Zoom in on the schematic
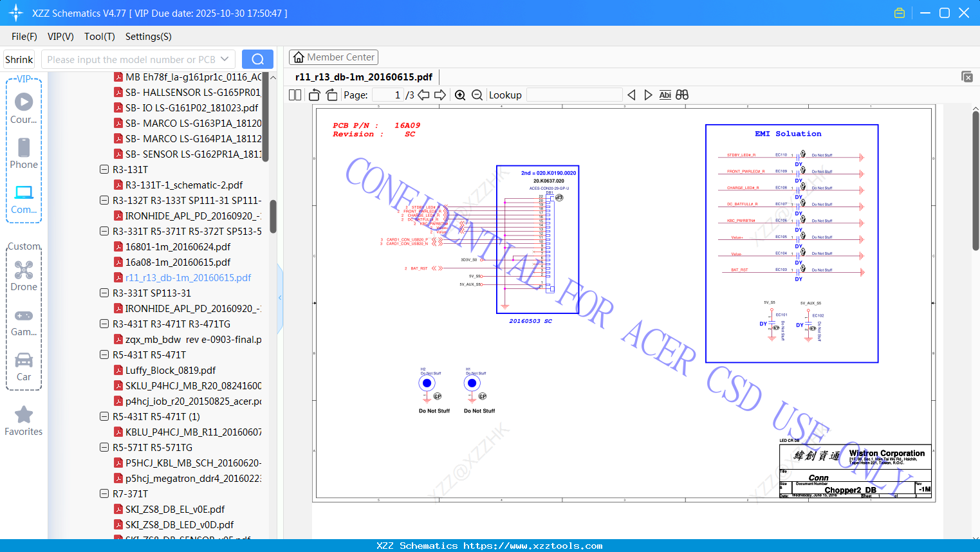 coord(460,95)
